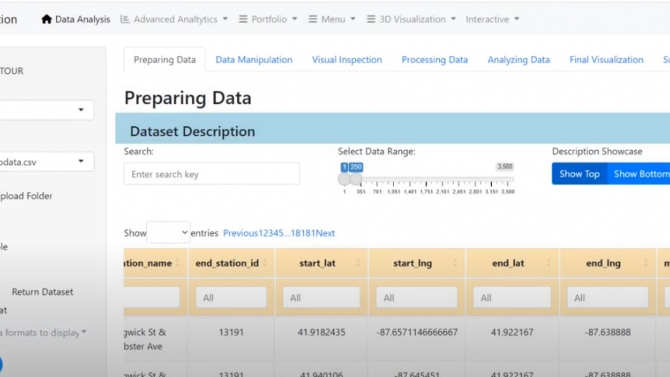Open the sidebar dropdown below TOUR
The image size is (670, 377).
(47, 110)
